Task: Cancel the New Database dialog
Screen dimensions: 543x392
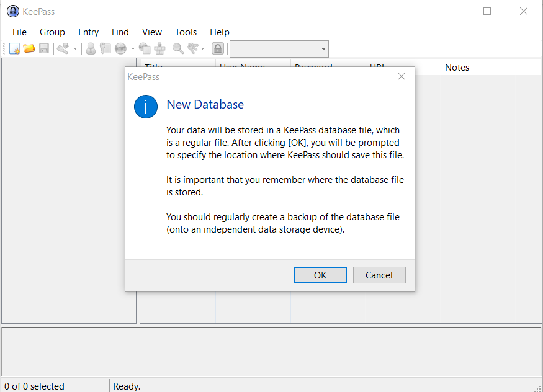Action: (379, 275)
